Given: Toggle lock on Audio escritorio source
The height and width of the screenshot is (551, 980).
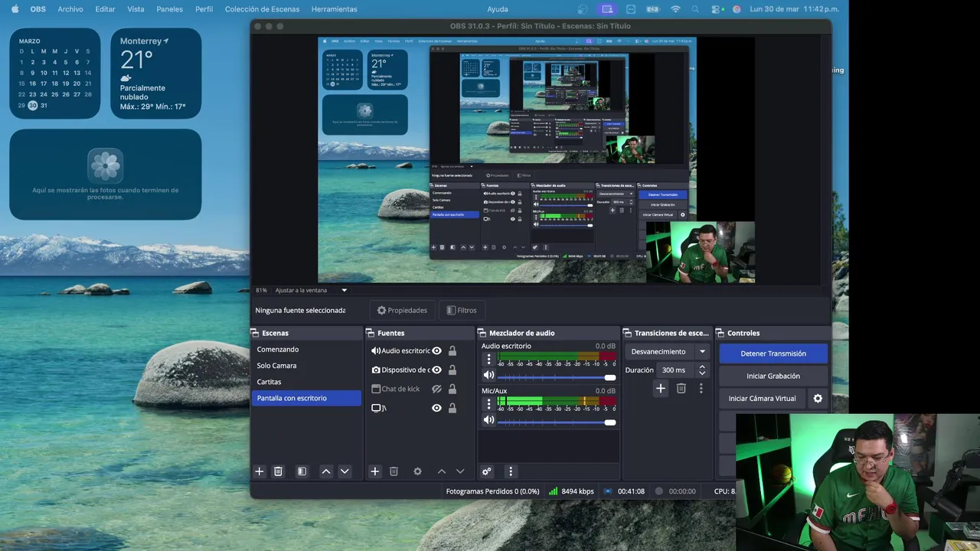Looking at the screenshot, I should pos(452,350).
